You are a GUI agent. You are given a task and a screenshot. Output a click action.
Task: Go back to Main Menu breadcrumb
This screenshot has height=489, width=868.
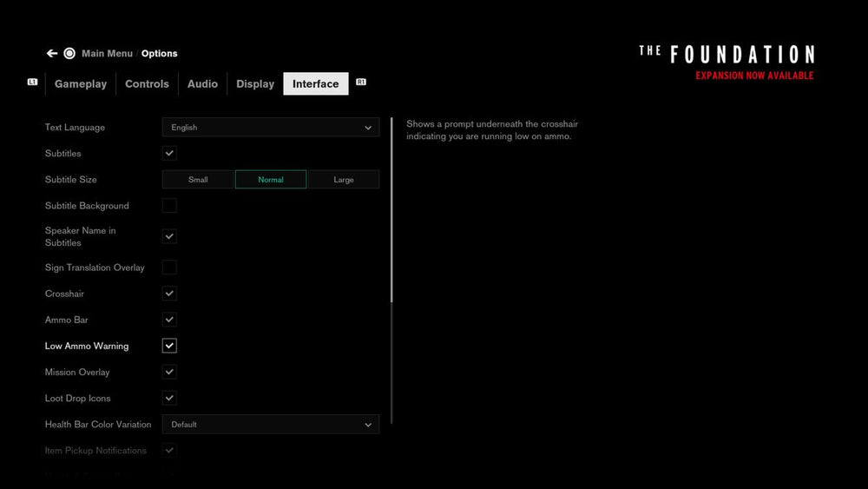(108, 53)
